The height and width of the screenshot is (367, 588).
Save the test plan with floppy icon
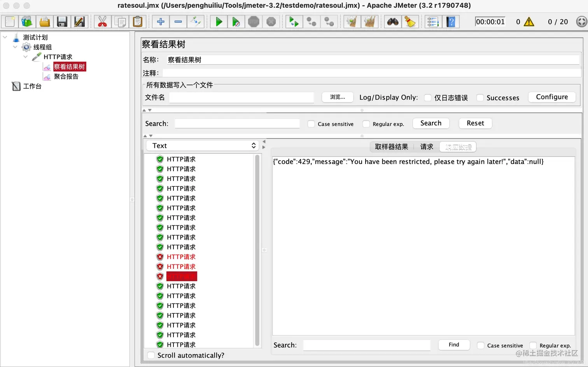click(62, 21)
